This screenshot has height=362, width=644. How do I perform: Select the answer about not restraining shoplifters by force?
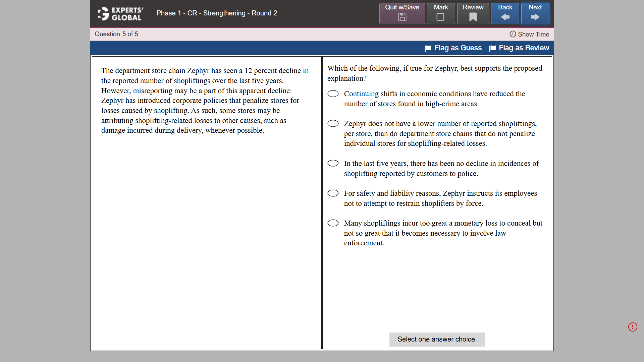tap(333, 193)
